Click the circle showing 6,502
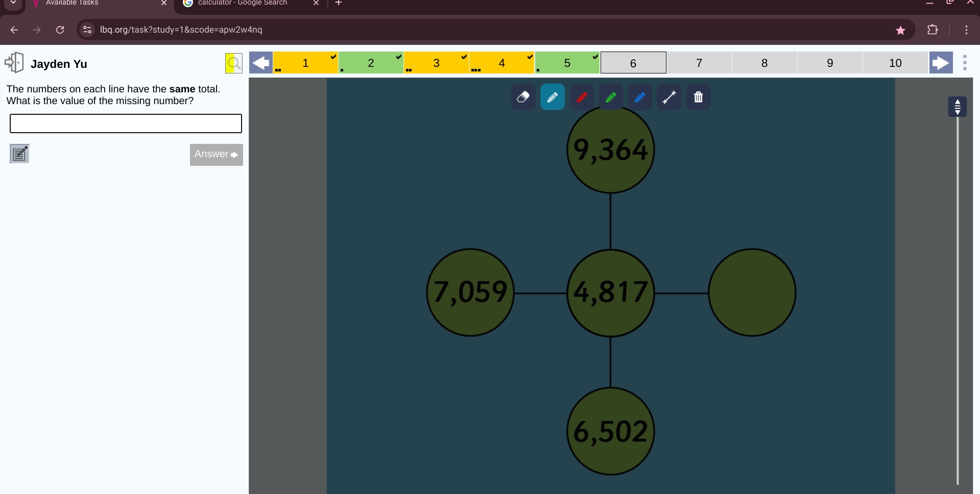The height and width of the screenshot is (494, 980). (610, 431)
